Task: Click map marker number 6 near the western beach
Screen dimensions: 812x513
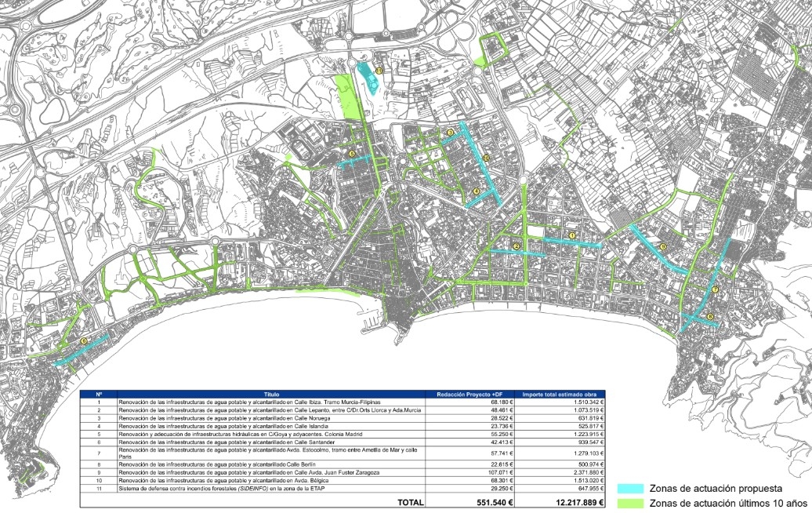Action: (x=83, y=340)
